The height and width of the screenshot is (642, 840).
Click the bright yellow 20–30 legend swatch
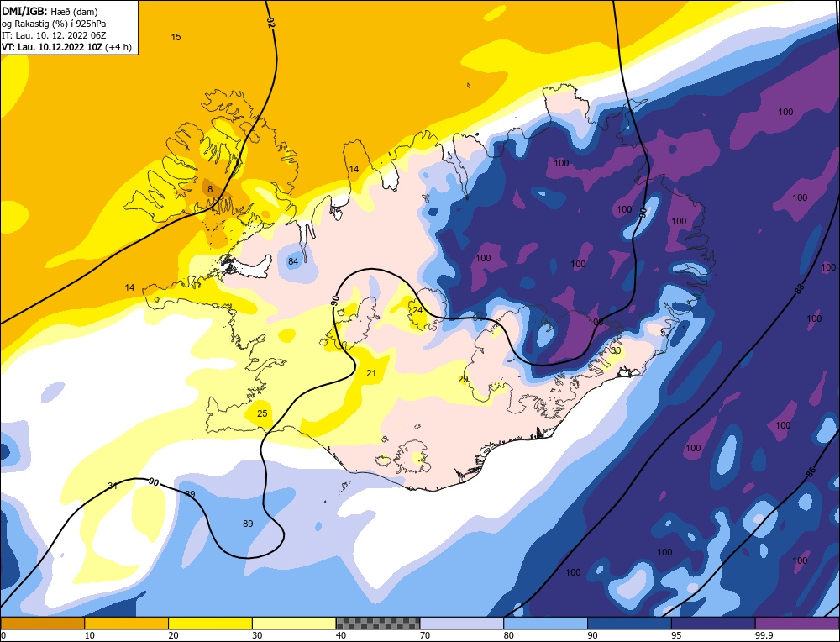[x=210, y=623]
